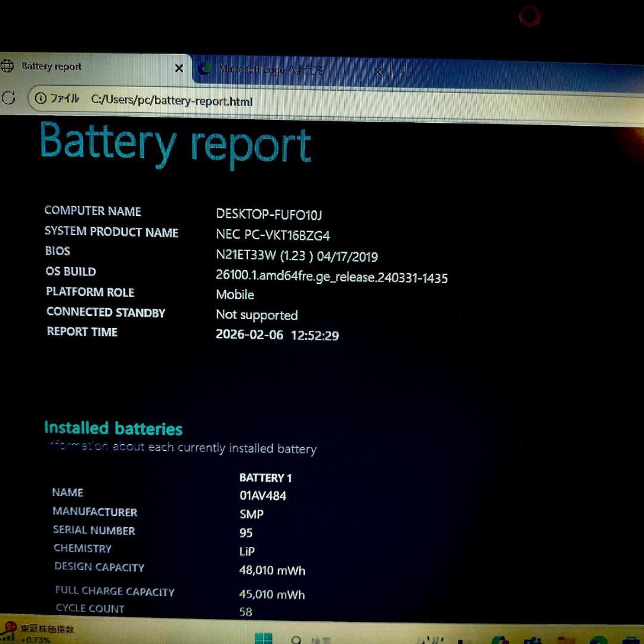Image resolution: width=644 pixels, height=644 pixels.
Task: Open a new tab with the plus control
Action: (x=405, y=72)
